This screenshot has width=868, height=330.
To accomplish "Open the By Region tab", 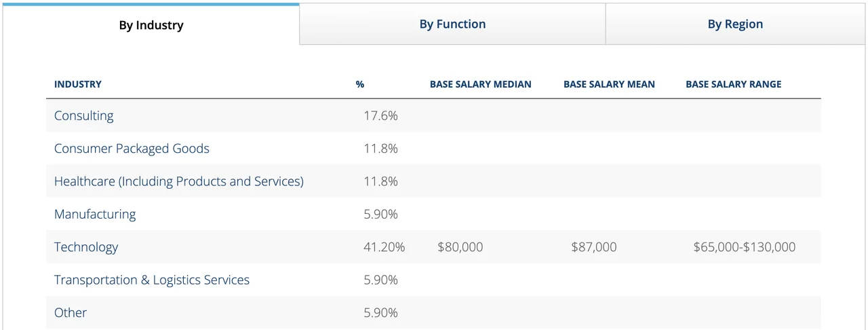I will 735,24.
